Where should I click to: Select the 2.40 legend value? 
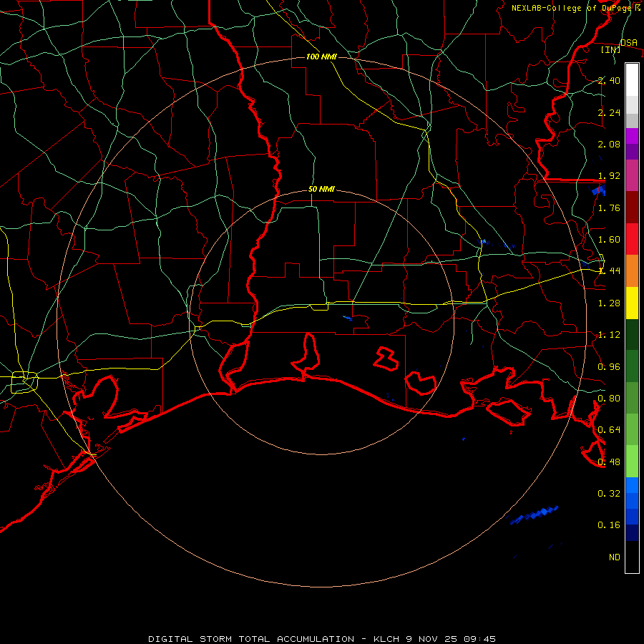[609, 80]
